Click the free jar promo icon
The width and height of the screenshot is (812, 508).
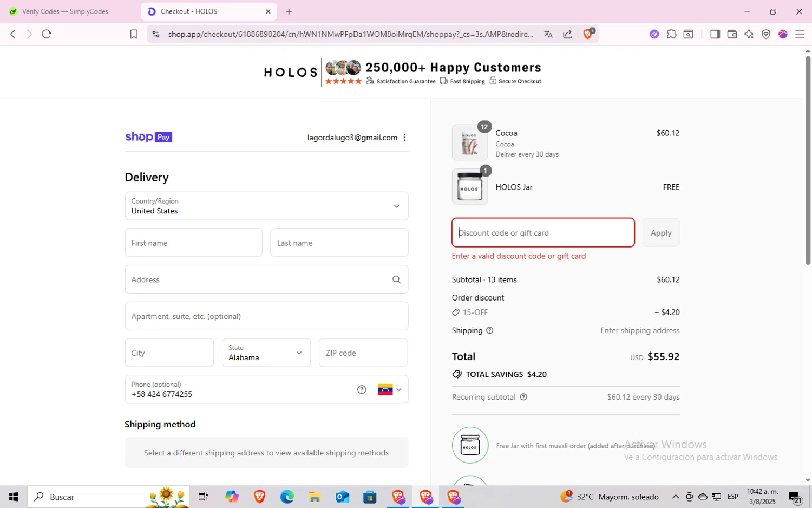tap(470, 445)
